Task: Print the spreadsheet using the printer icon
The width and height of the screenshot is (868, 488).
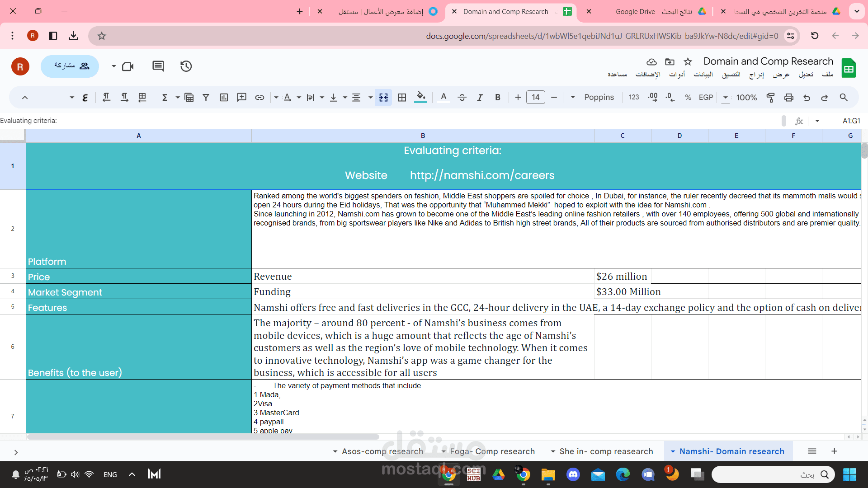Action: point(789,97)
